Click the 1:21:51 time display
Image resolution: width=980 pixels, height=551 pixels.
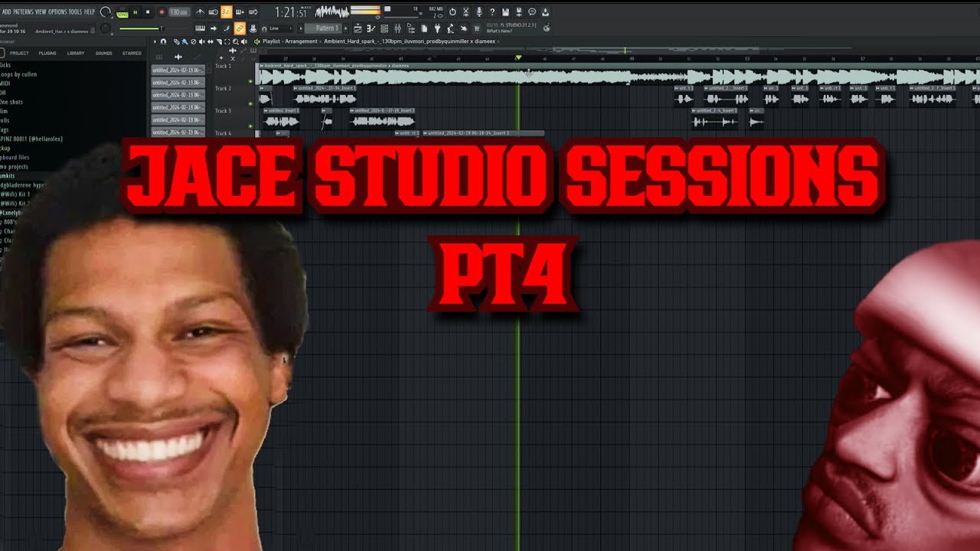291,13
